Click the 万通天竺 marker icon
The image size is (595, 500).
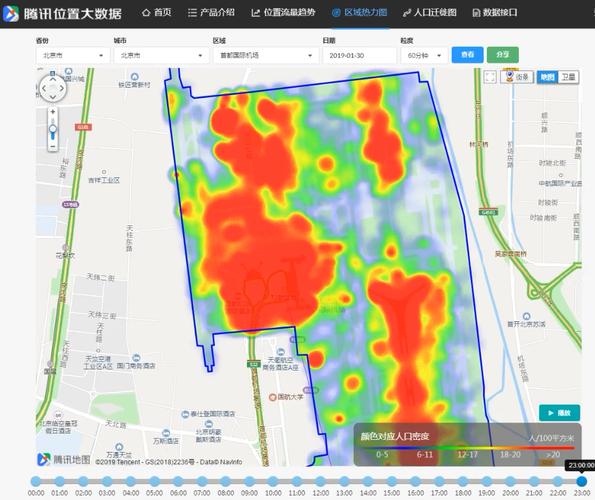click(119, 447)
